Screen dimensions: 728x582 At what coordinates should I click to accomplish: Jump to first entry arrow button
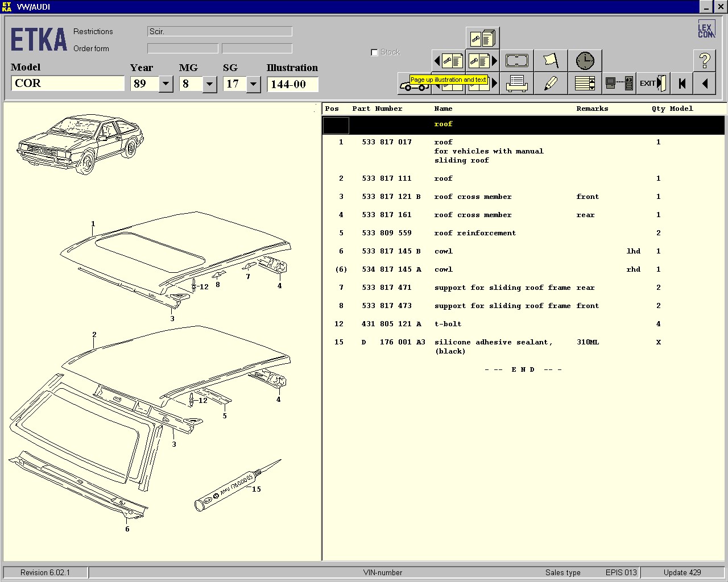coord(681,84)
